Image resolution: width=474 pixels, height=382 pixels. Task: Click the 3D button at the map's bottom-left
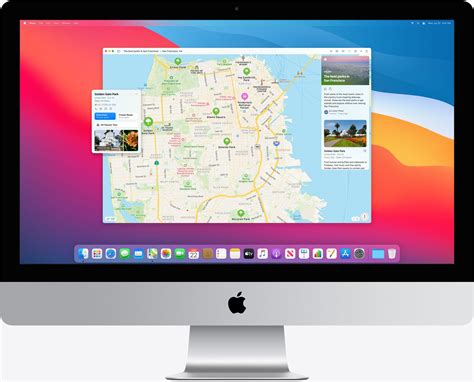[x=110, y=219]
